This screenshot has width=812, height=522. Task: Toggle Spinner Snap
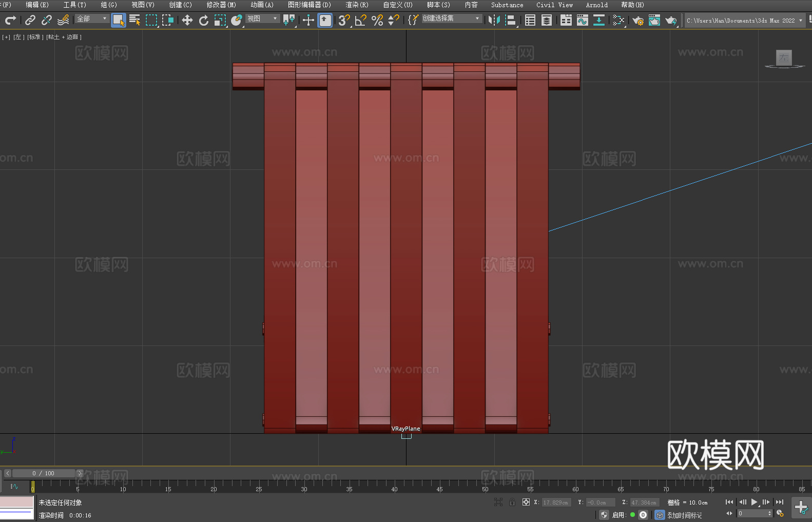tap(394, 20)
